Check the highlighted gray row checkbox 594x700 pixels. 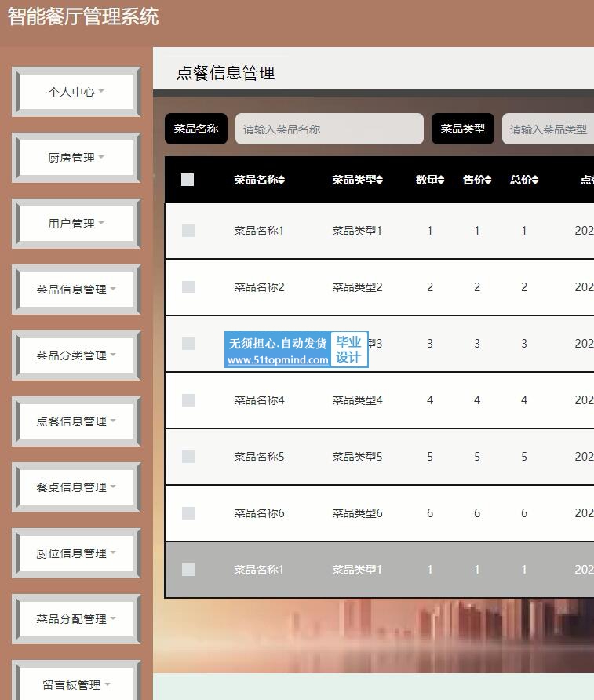(188, 570)
